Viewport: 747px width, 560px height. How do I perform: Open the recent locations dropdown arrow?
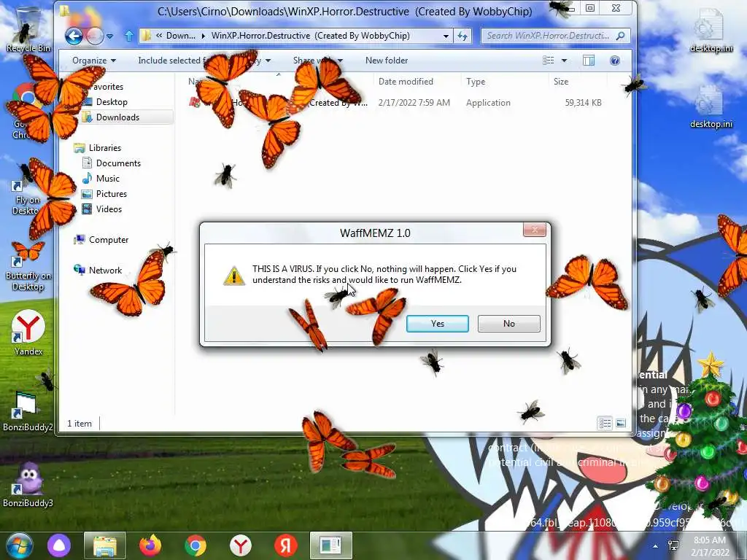110,36
